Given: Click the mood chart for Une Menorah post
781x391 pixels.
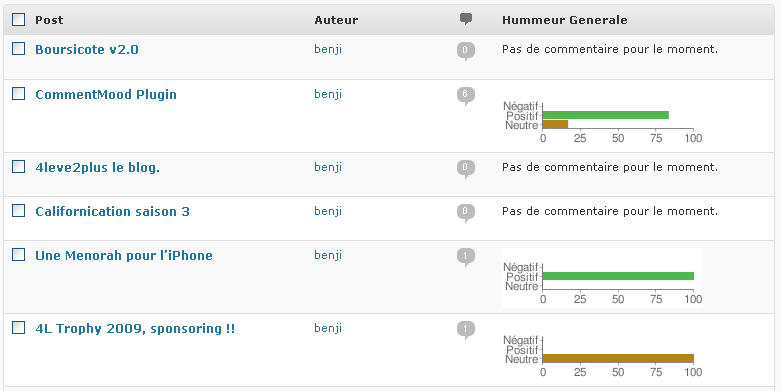Looking at the screenshot, I should click(x=602, y=278).
